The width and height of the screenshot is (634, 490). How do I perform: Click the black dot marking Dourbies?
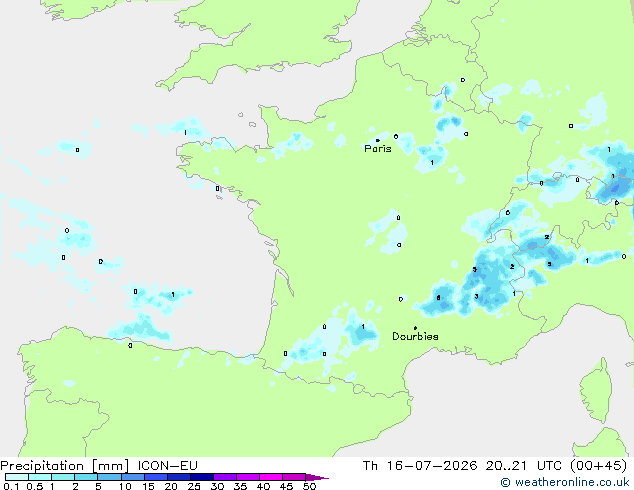[415, 328]
